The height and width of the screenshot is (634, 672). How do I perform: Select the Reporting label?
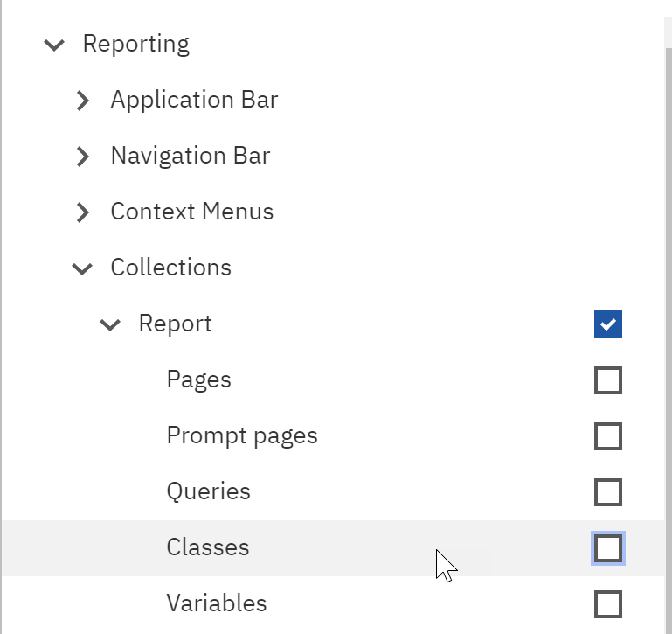point(135,45)
